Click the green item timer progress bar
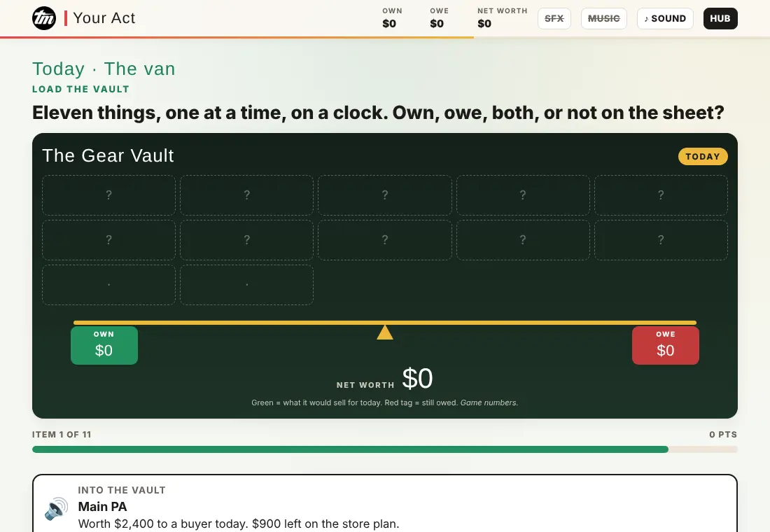Image resolution: width=770 pixels, height=532 pixels. pyautogui.click(x=350, y=449)
